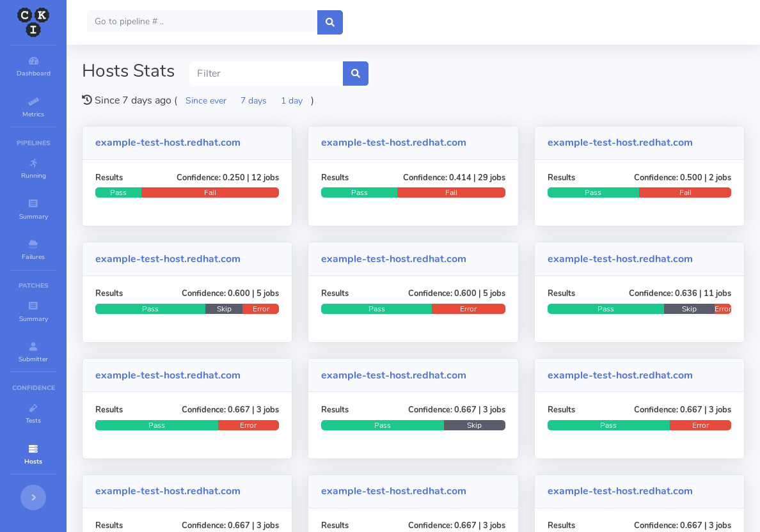760x532 pixels.
Task: Click the 'Since 7 days ago' label
Action: 133,100
